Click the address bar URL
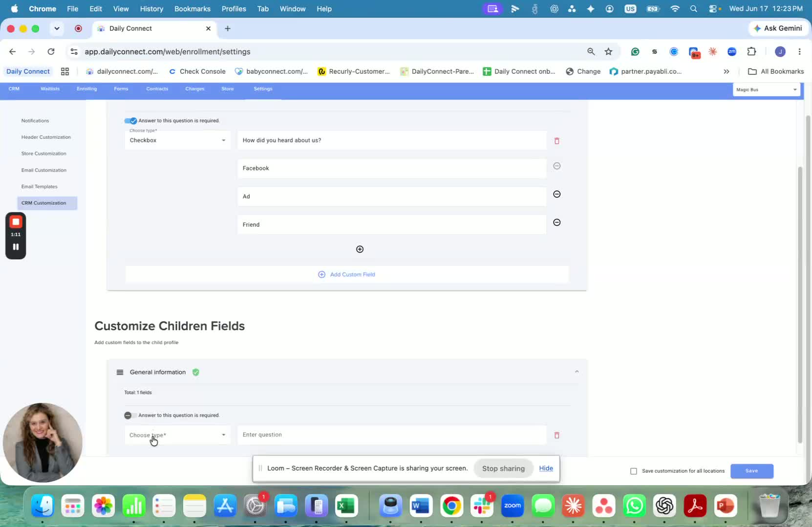 tap(167, 51)
